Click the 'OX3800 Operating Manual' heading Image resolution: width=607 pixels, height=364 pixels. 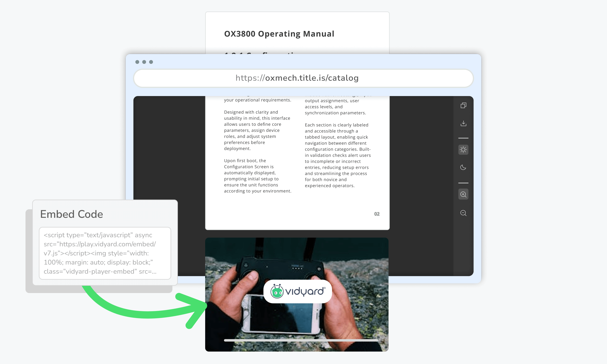click(x=279, y=34)
